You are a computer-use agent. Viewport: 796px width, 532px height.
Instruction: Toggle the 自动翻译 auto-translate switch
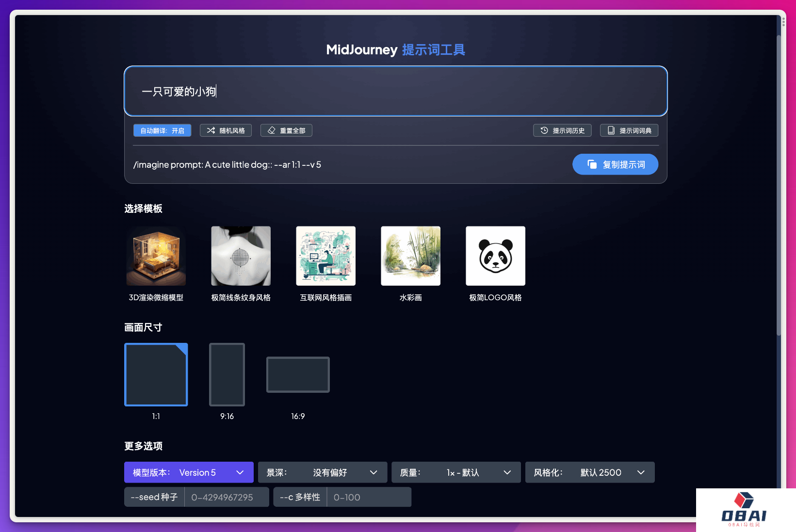[162, 130]
